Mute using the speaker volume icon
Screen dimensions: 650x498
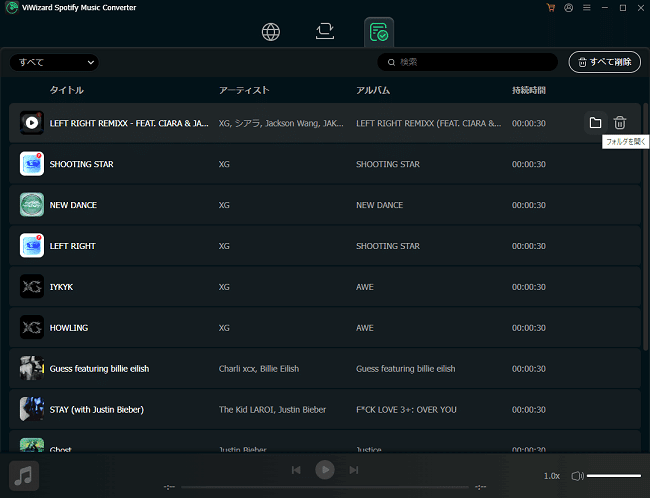click(577, 476)
